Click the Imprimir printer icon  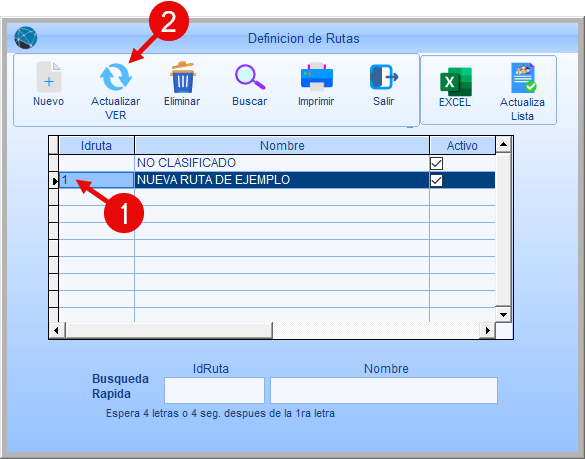click(316, 77)
